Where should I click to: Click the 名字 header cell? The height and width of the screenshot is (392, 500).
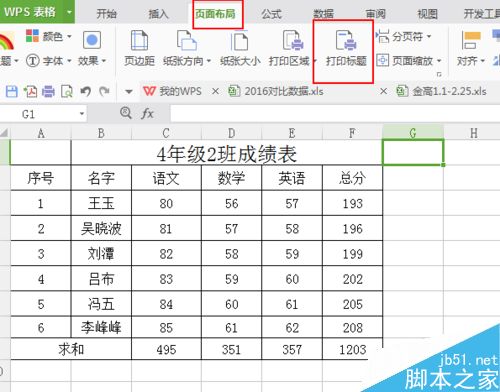(101, 178)
